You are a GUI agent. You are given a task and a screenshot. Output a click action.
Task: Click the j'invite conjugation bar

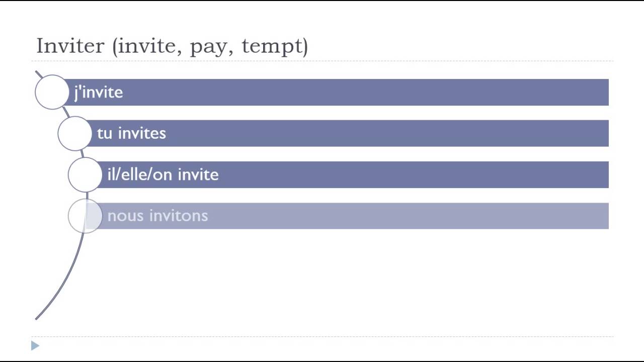pos(337,92)
